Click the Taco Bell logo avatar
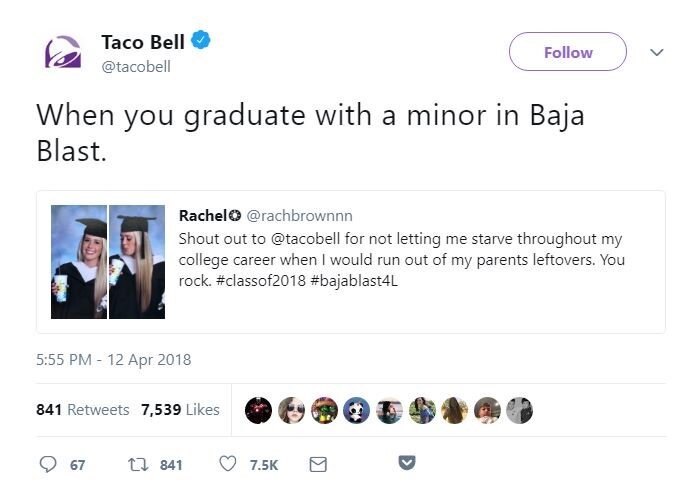Screen dimensions: 700x498 click(62, 52)
